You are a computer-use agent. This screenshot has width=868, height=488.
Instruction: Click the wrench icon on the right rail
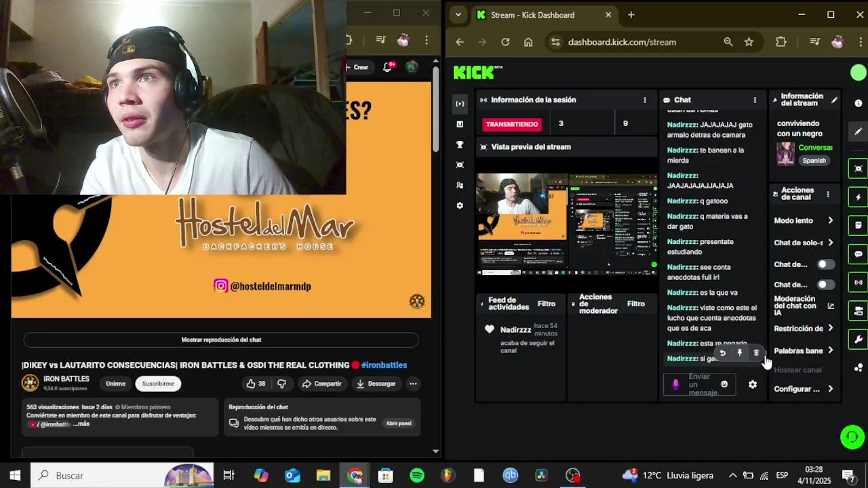pos(859,340)
